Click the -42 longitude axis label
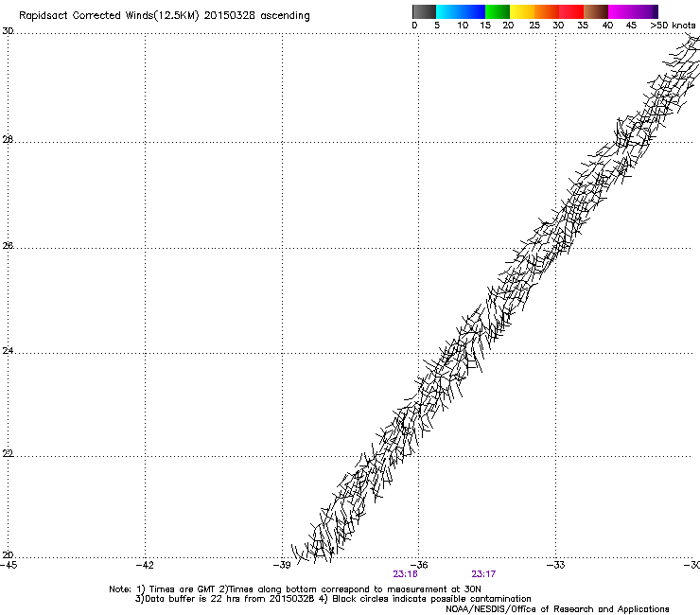The width and height of the screenshot is (700, 615). pos(145,565)
